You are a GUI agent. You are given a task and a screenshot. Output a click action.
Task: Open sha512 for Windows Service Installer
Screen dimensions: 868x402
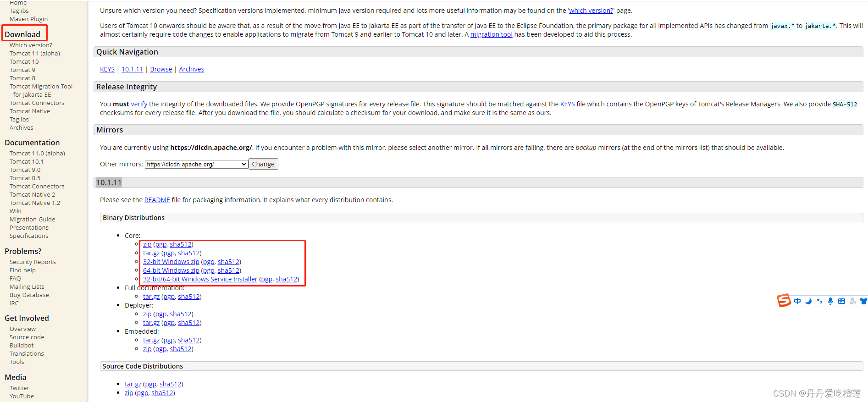coord(286,279)
